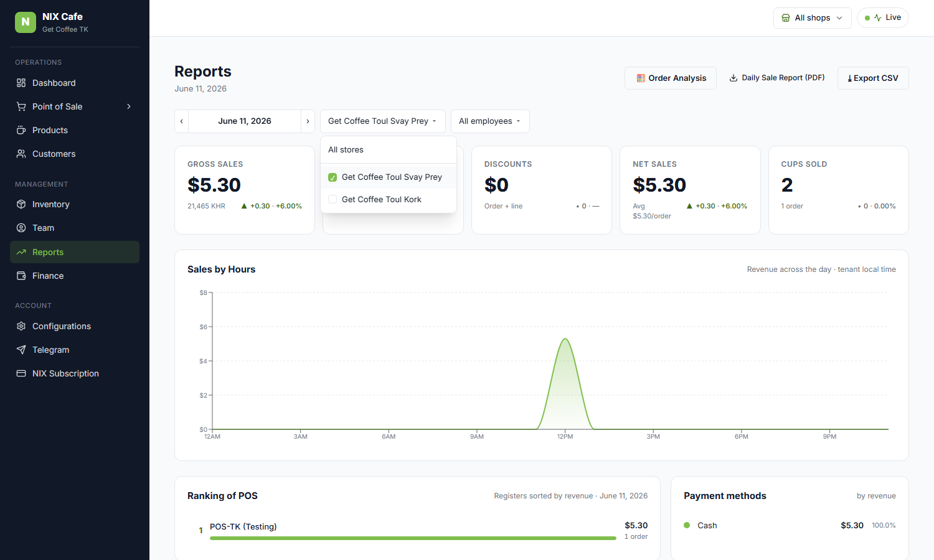Select All stores in the store menu
Viewport: 934px width, 560px height.
tap(389, 150)
